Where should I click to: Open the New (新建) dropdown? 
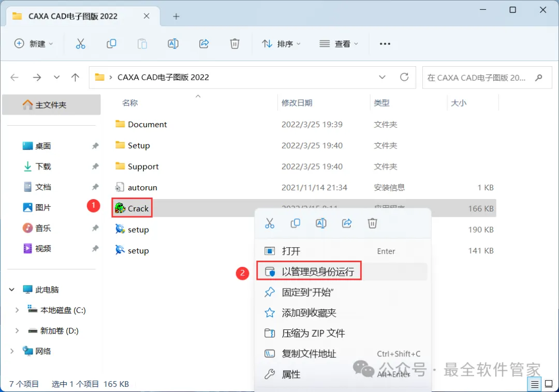(34, 44)
